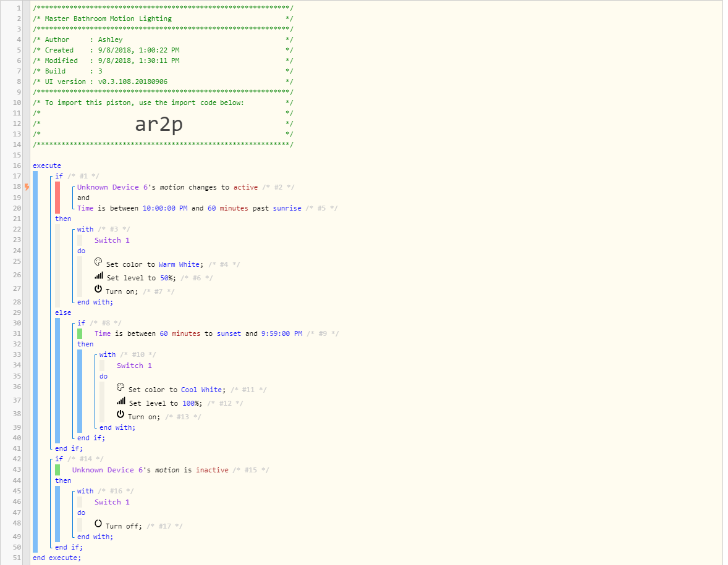Click the 'execute' keyword on line 16
This screenshot has width=728, height=565.
click(47, 165)
